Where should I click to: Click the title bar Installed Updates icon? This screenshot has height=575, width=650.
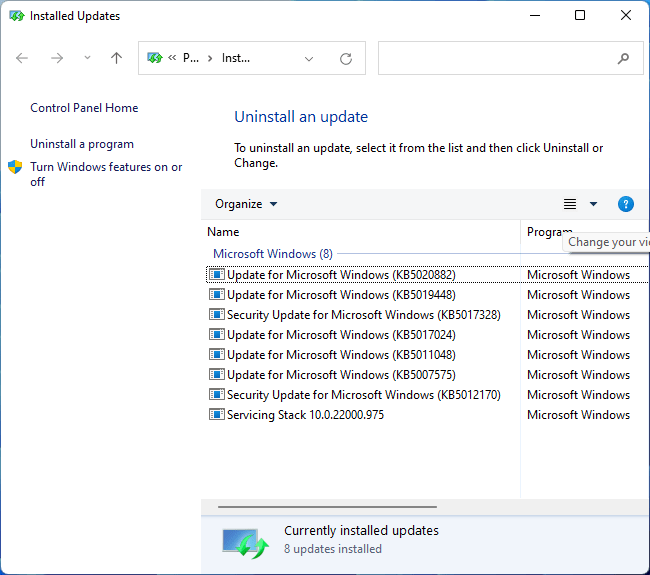(x=17, y=16)
